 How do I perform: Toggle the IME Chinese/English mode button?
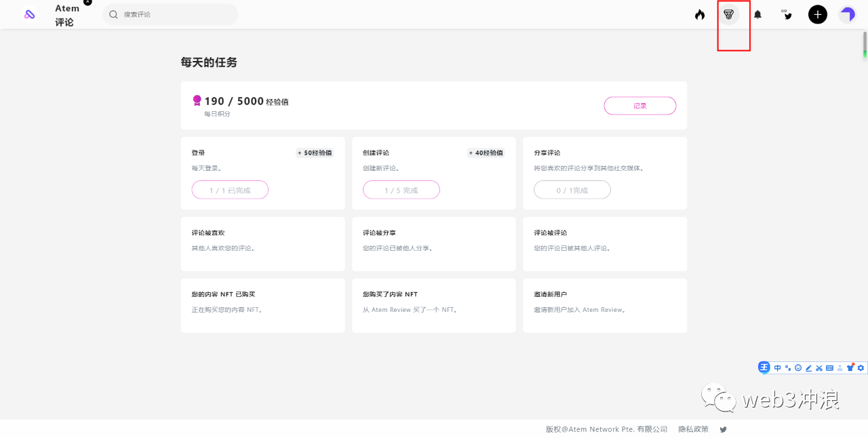click(x=778, y=368)
